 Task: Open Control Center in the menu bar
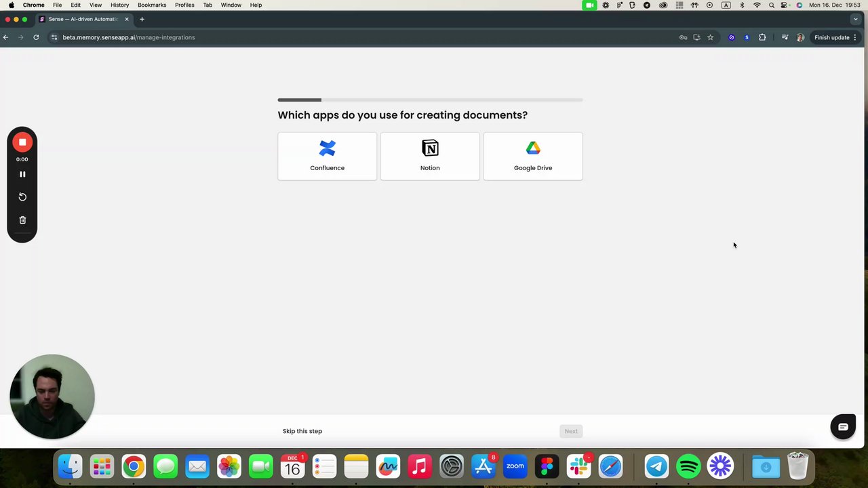(x=785, y=5)
